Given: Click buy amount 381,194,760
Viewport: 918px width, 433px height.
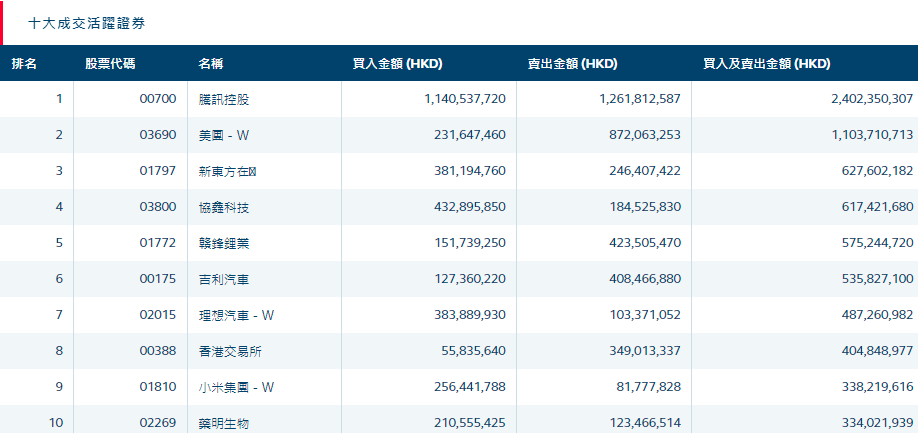Looking at the screenshot, I should [470, 171].
